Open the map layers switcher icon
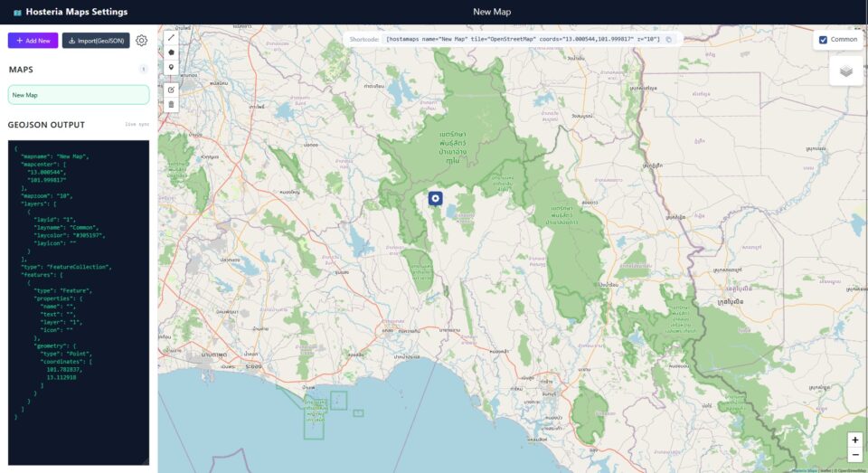This screenshot has height=473, width=868. tap(846, 71)
